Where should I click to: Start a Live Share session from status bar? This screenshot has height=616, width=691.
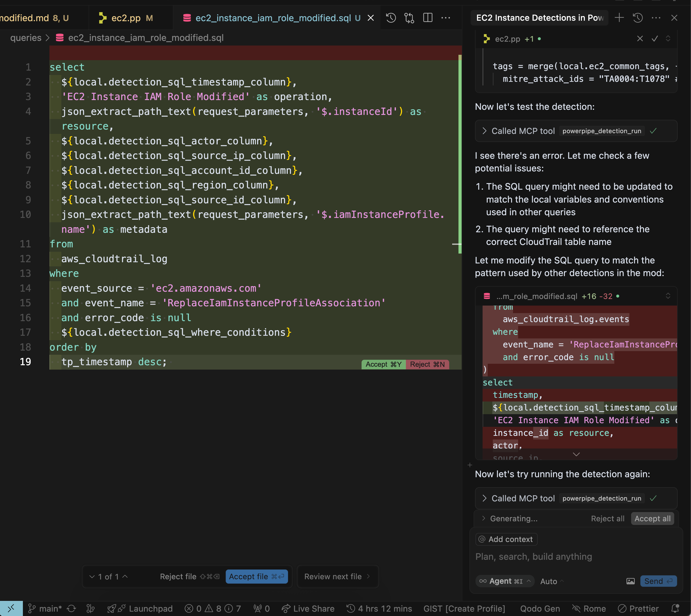click(x=308, y=608)
